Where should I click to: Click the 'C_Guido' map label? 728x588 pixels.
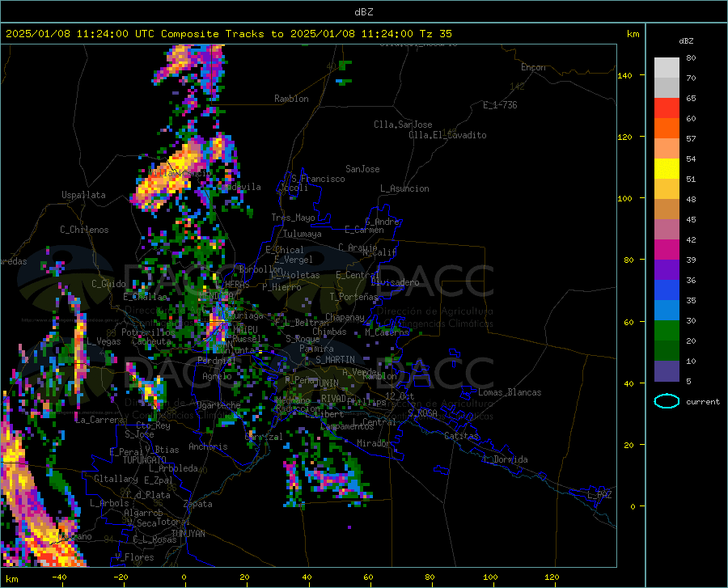[108, 284]
